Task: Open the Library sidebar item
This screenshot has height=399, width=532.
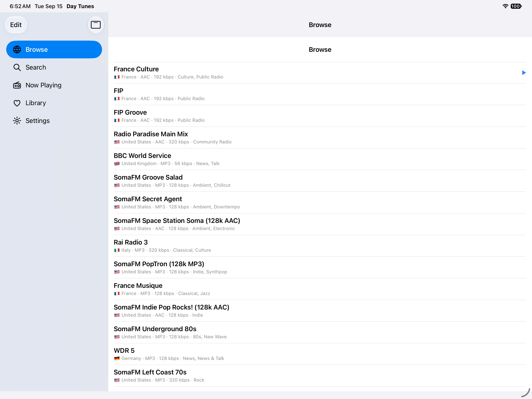Action: [x=54, y=103]
